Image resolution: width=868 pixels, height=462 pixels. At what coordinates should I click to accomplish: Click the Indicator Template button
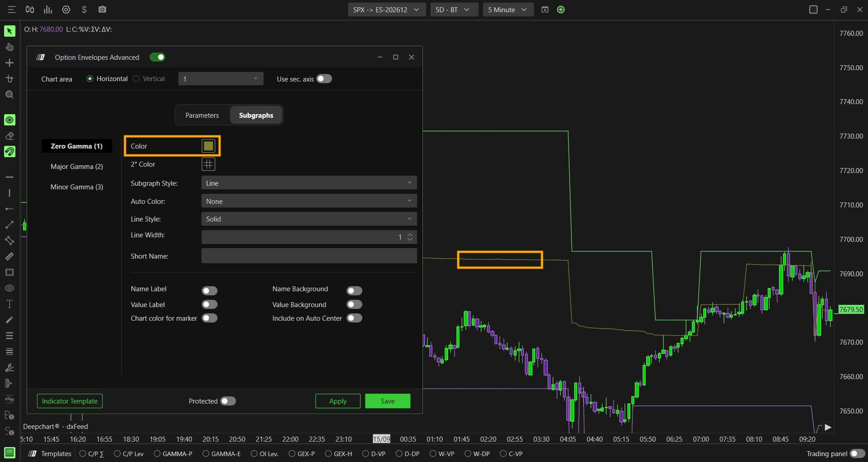click(x=70, y=401)
